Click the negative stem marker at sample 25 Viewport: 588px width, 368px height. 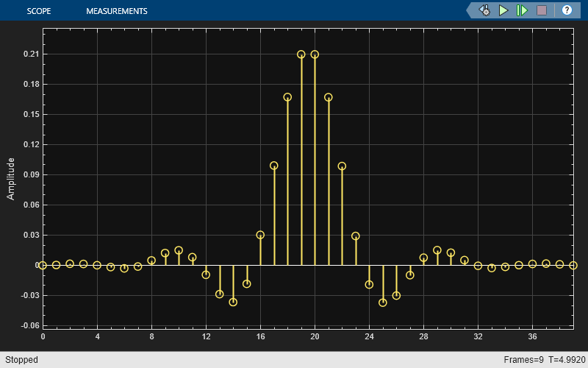[x=383, y=302]
